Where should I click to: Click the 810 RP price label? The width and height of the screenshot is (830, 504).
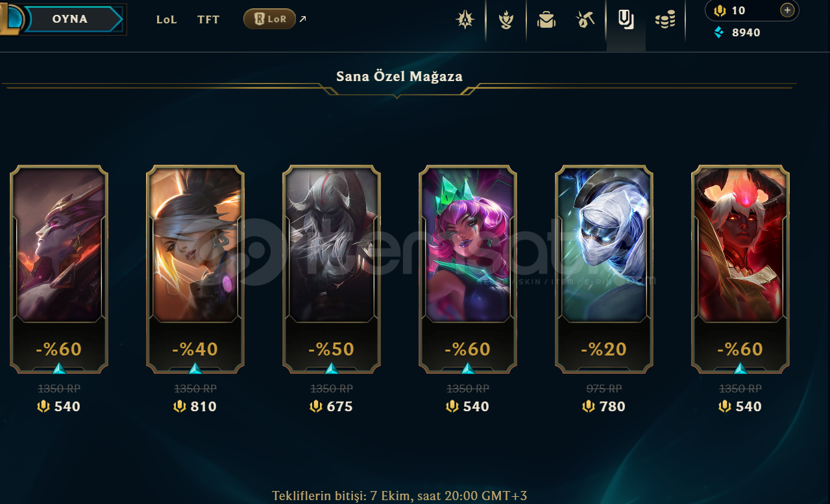[195, 407]
